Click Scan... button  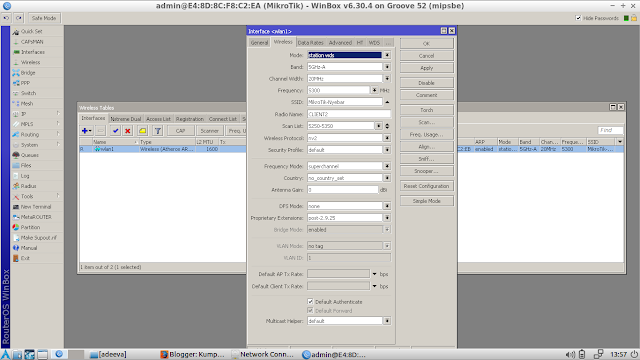pyautogui.click(x=427, y=122)
